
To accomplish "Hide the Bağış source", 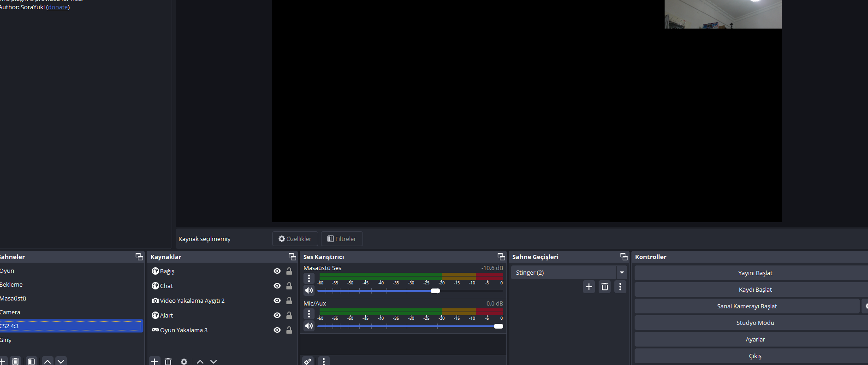I will 277,271.
